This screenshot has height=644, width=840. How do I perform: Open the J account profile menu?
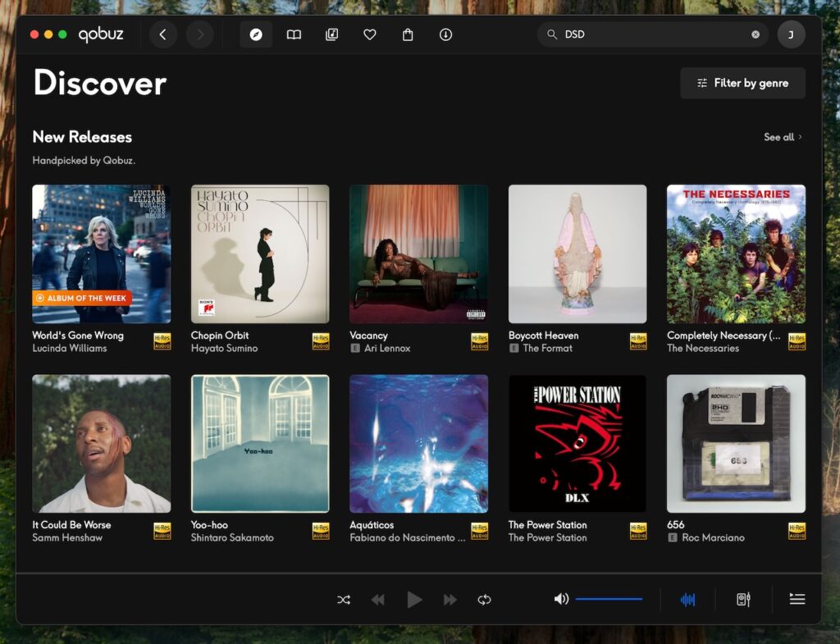point(791,34)
